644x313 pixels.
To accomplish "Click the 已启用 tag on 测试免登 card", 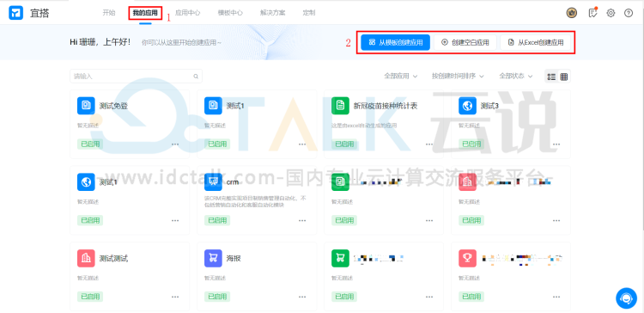I will pyautogui.click(x=90, y=144).
